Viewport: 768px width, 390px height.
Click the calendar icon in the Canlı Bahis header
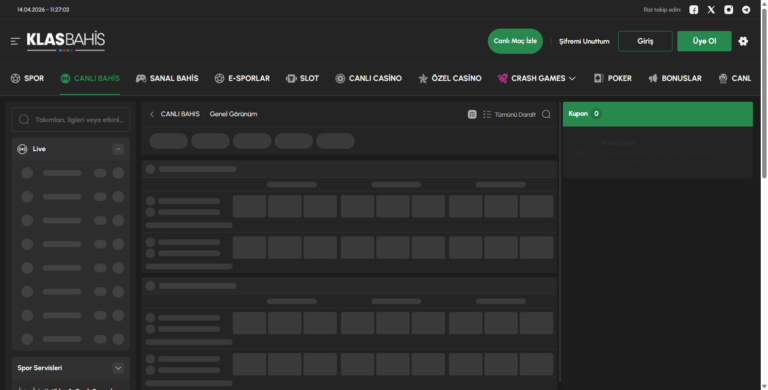click(472, 114)
